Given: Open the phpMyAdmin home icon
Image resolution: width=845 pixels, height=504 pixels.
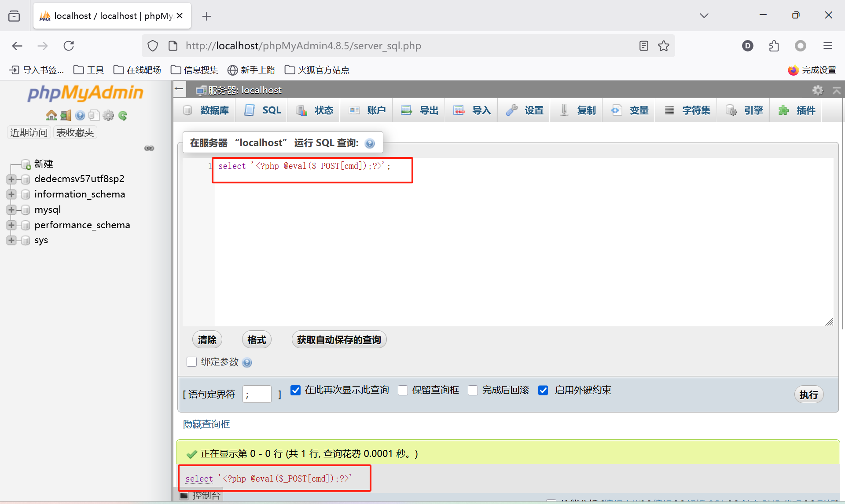Looking at the screenshot, I should tap(51, 115).
